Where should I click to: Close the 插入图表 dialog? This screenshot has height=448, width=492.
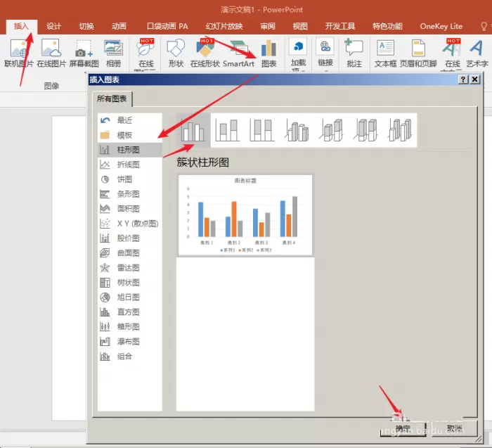point(475,79)
